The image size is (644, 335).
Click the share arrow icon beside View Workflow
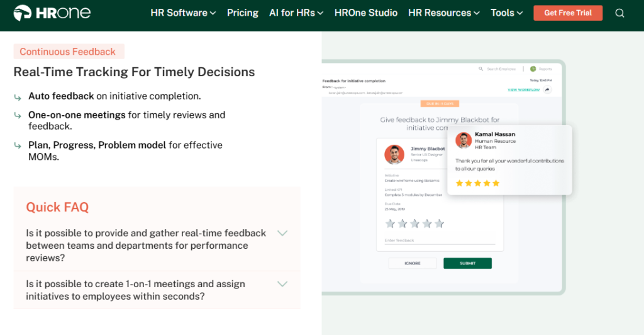(547, 89)
